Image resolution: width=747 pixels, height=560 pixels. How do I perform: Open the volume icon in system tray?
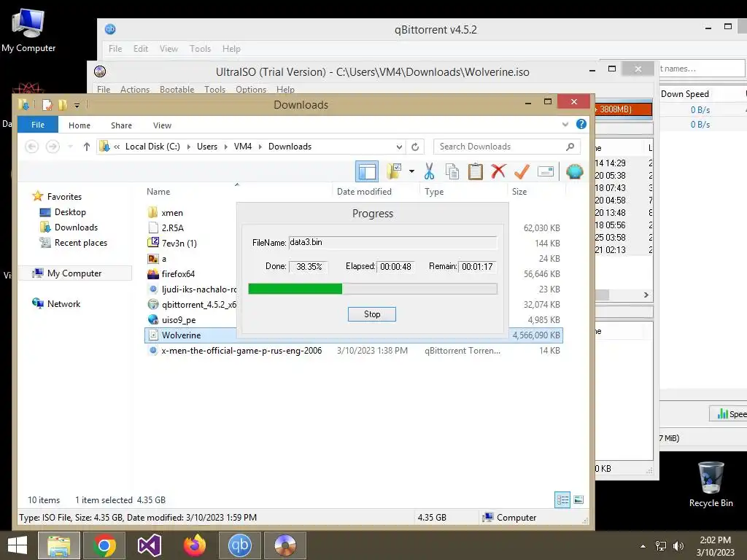(678, 546)
